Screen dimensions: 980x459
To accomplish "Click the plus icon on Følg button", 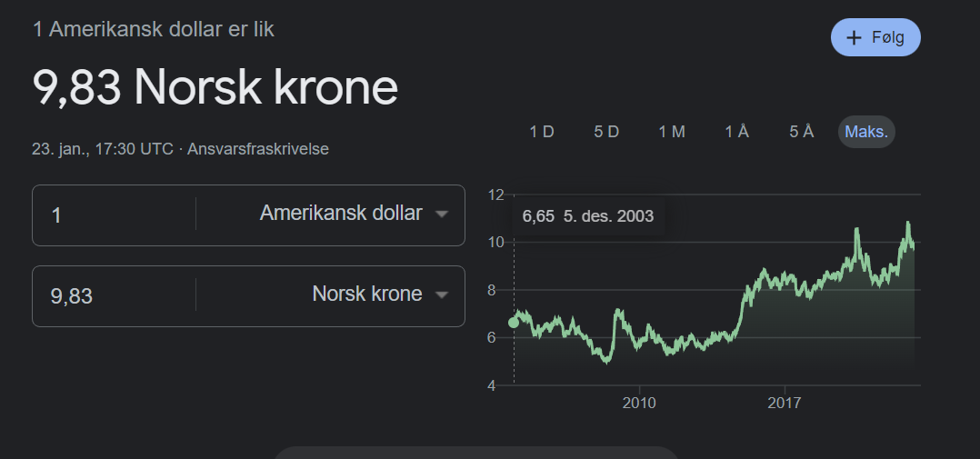I will [x=854, y=37].
